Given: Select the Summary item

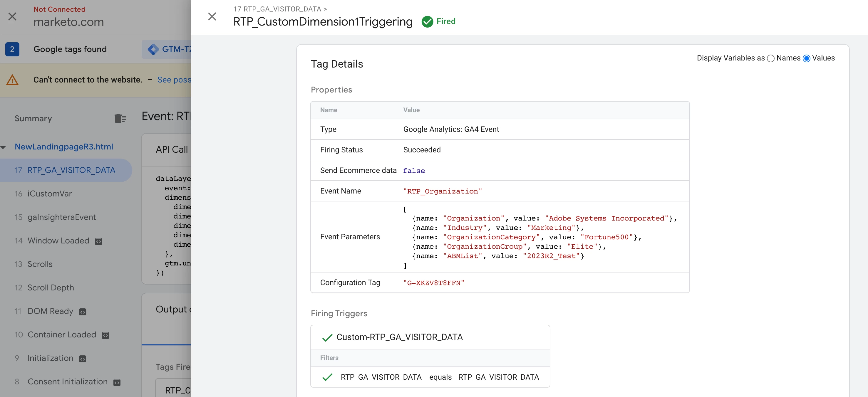Looking at the screenshot, I should point(33,119).
